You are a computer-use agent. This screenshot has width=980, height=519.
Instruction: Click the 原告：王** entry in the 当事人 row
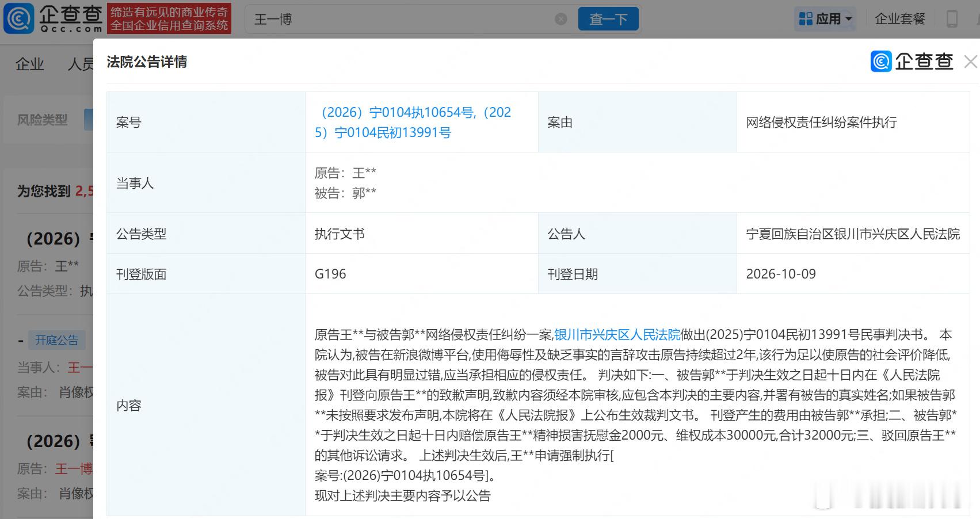click(x=345, y=173)
